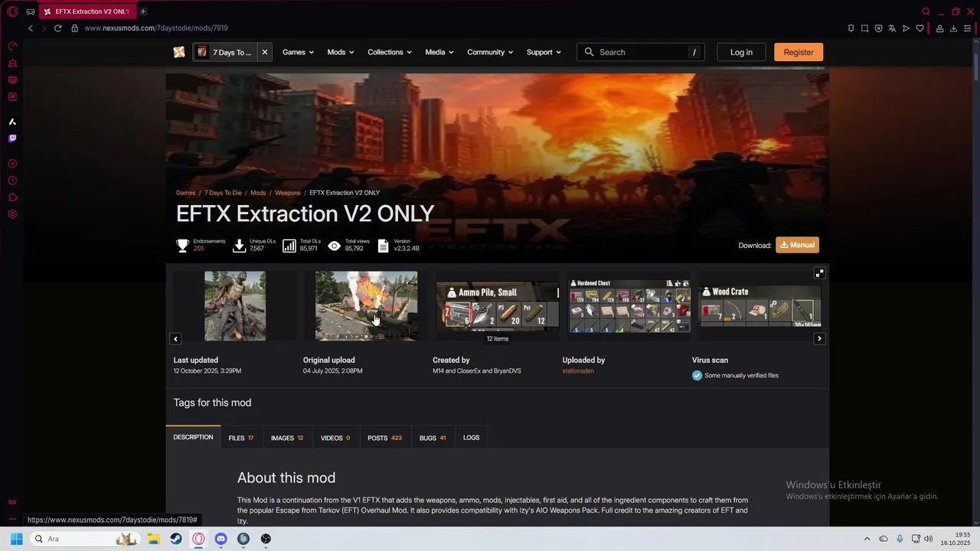Click the browser address bar URL
Viewport: 980px width, 551px height.
pyautogui.click(x=156, y=28)
